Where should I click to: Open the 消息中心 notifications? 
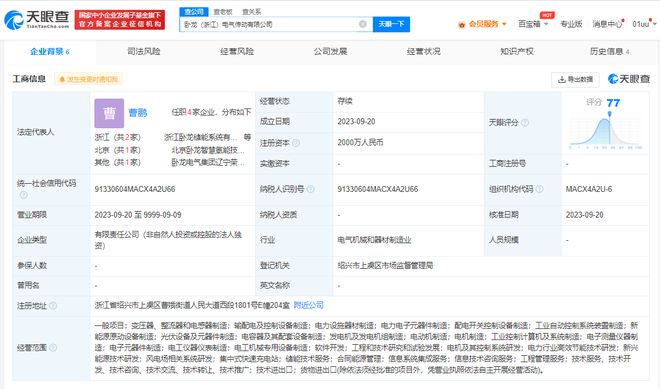[x=607, y=24]
